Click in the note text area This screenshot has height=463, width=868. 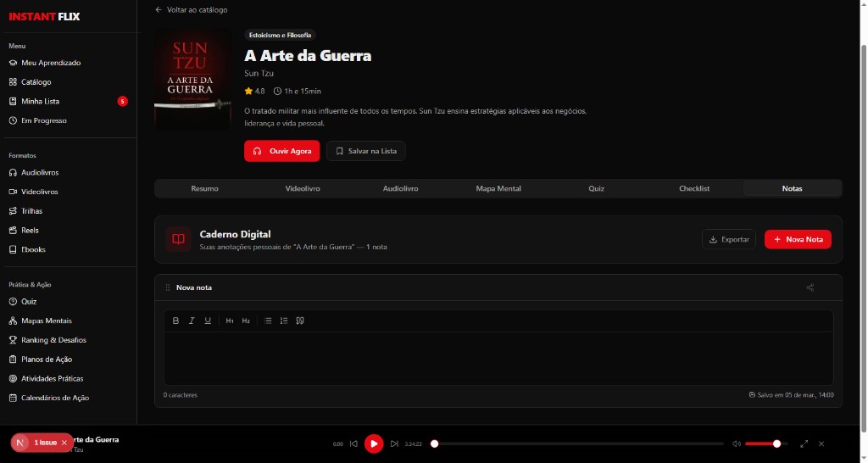(x=498, y=359)
